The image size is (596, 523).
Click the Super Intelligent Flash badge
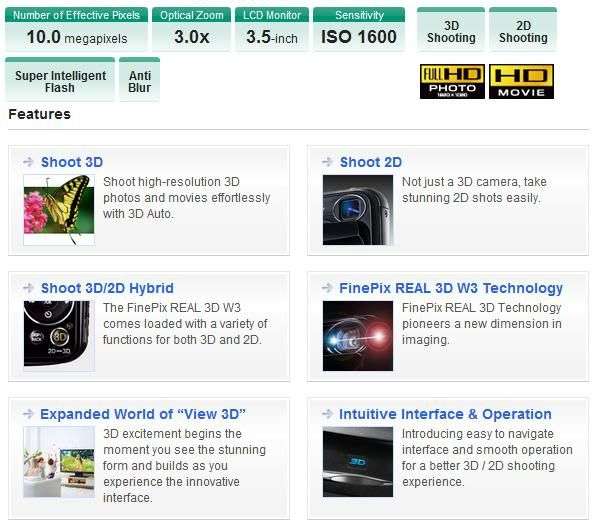(60, 79)
